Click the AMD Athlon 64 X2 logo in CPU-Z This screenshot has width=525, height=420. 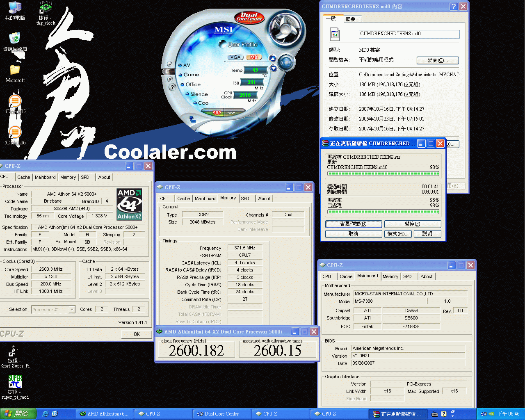click(129, 204)
